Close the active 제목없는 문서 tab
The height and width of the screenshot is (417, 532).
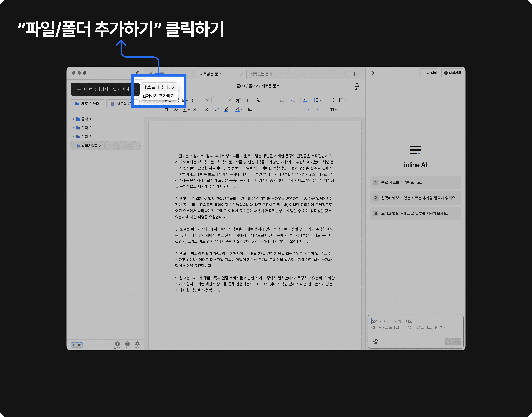241,74
